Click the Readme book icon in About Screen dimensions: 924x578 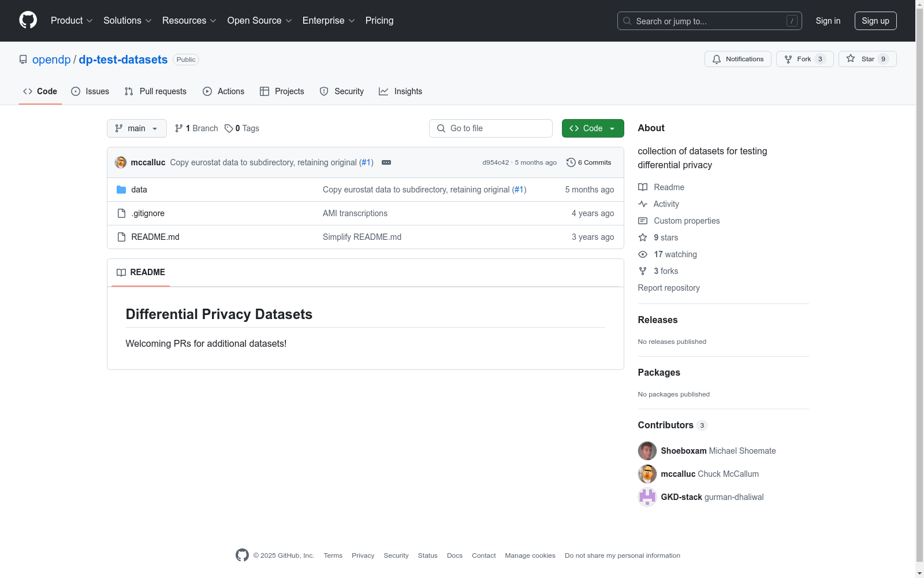click(x=643, y=187)
